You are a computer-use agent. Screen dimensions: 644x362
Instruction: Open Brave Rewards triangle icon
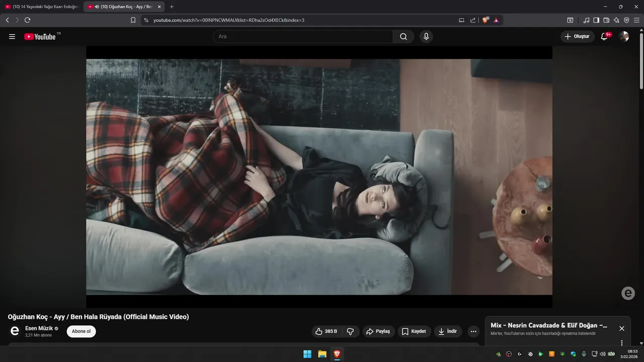pos(496,20)
